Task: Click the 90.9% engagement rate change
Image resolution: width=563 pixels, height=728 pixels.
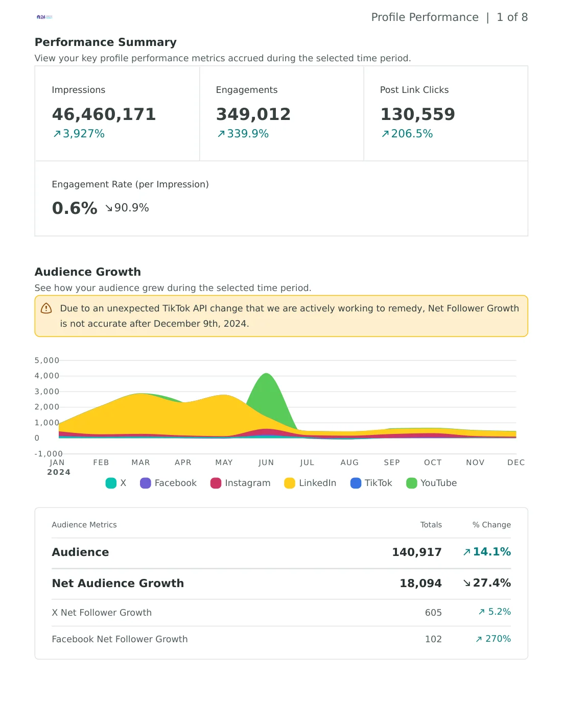Action: click(132, 208)
